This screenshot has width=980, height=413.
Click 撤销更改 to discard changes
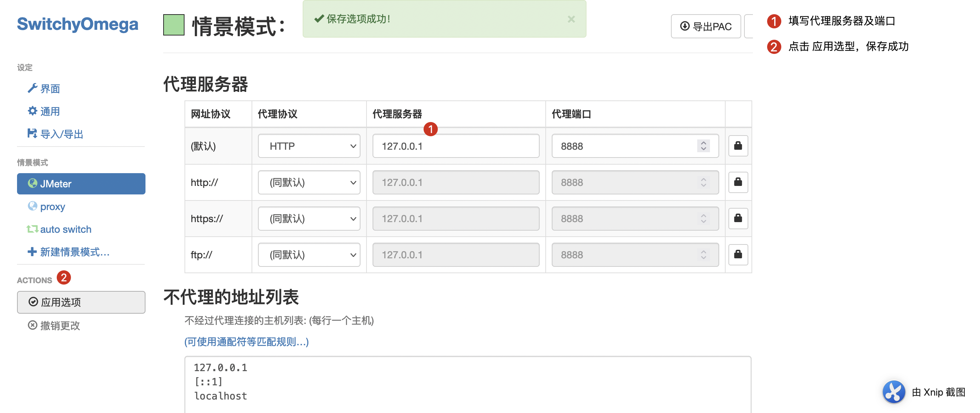click(60, 325)
